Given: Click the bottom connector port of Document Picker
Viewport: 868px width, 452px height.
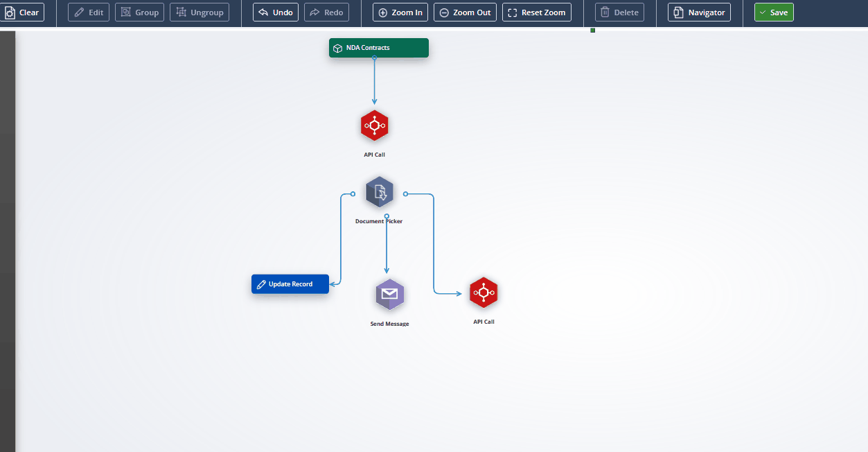Looking at the screenshot, I should click(x=387, y=216).
